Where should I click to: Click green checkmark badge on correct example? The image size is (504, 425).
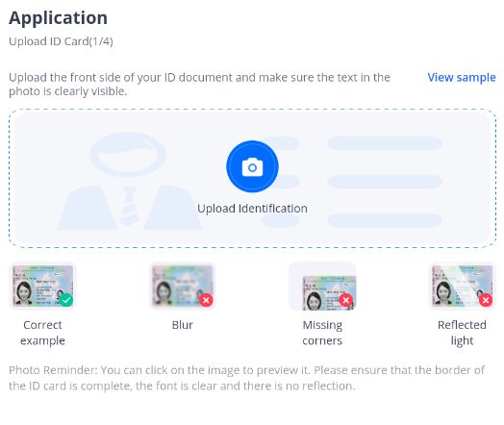coord(66,300)
